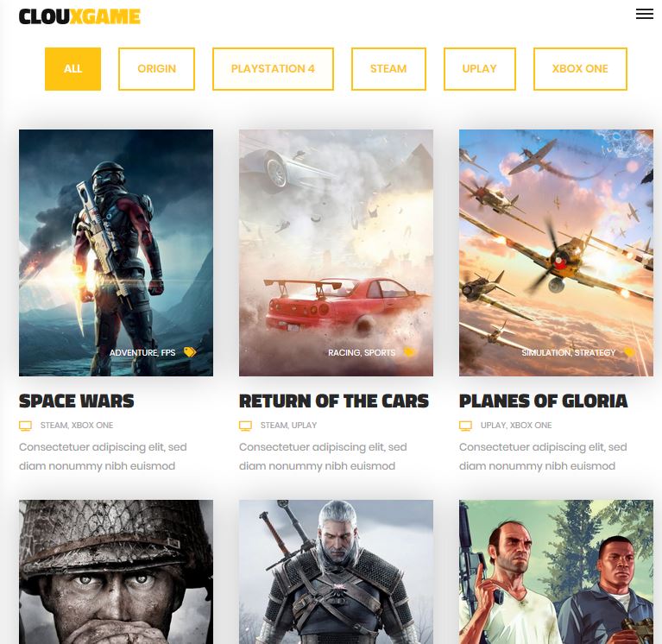Open the Space Wars title link
The image size is (662, 644).
pyautogui.click(x=77, y=401)
